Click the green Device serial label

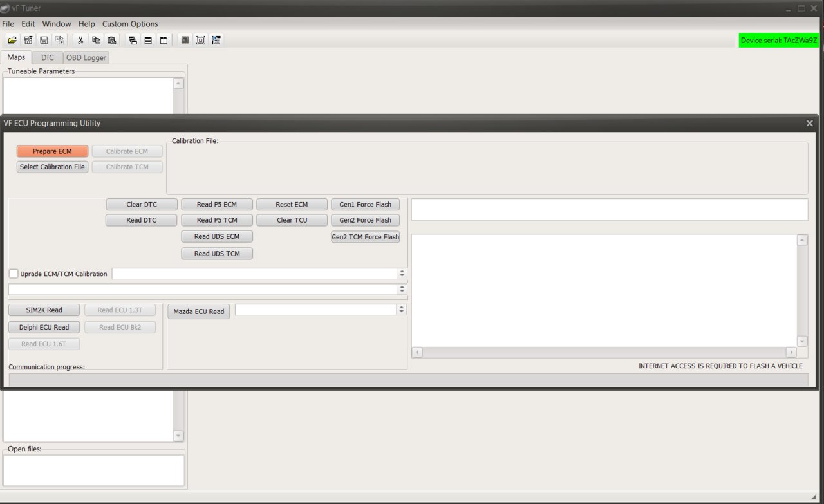click(779, 41)
